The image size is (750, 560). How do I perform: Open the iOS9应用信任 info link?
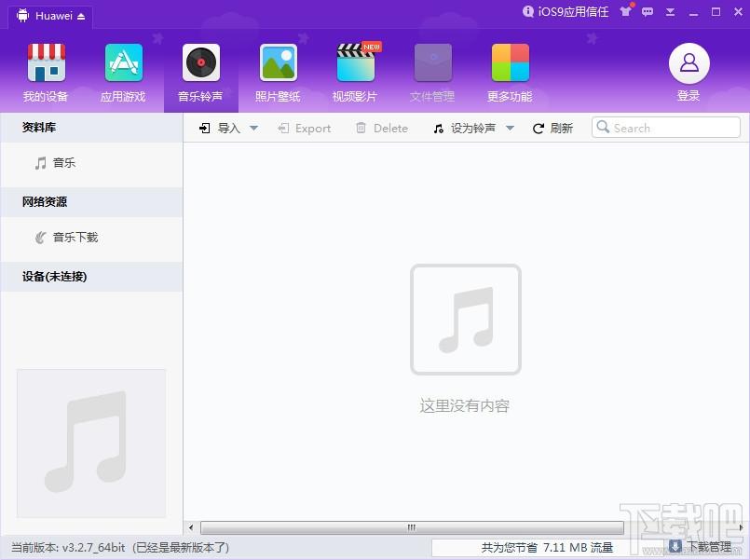pos(566,12)
